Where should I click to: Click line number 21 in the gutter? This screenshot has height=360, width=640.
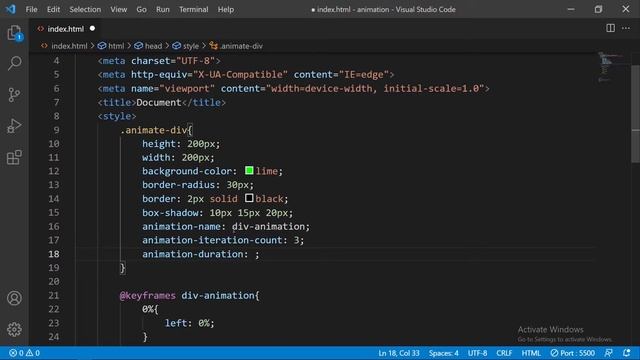pyautogui.click(x=53, y=295)
